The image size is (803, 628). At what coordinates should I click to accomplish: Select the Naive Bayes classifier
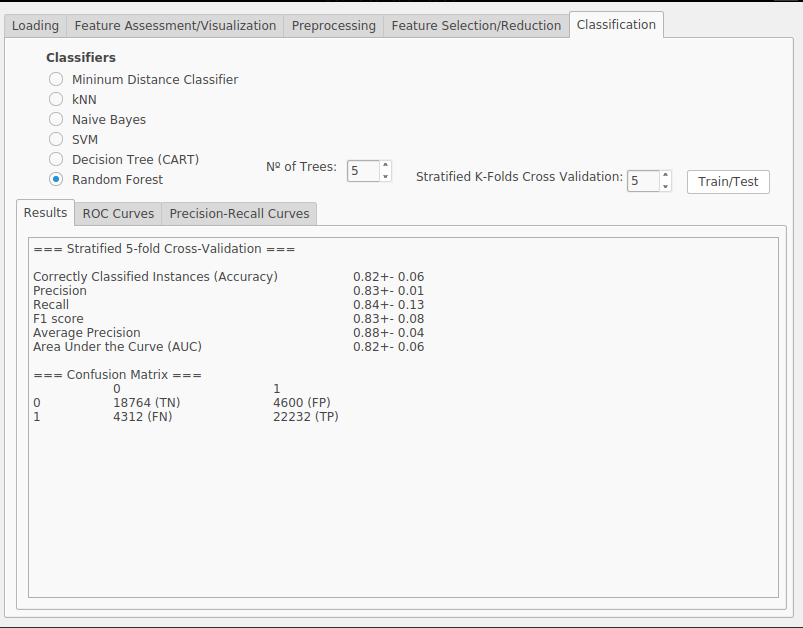[x=56, y=119]
